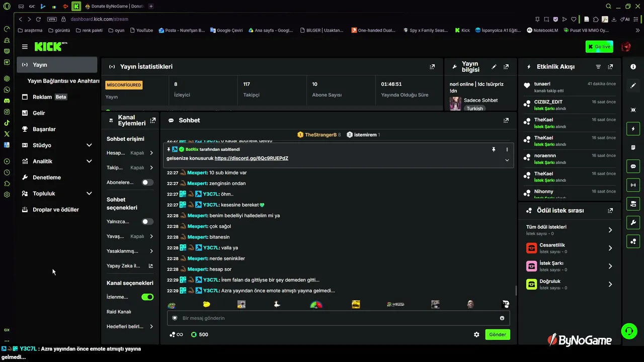Send the message with Gönder button
The image size is (644, 362).
click(498, 334)
